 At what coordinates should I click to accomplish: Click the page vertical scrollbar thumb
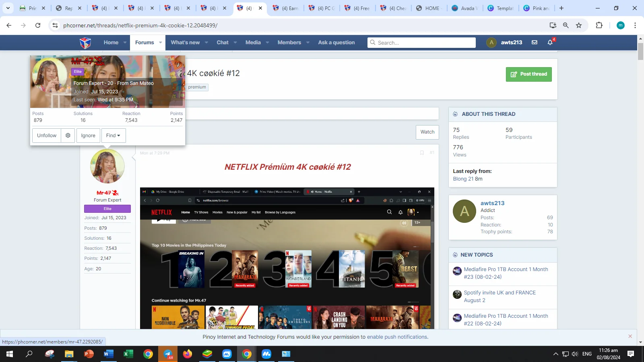[x=640, y=51]
